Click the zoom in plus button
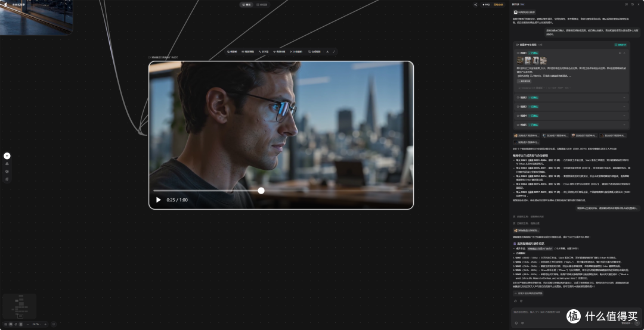This screenshot has height=330, width=644. click(45, 324)
